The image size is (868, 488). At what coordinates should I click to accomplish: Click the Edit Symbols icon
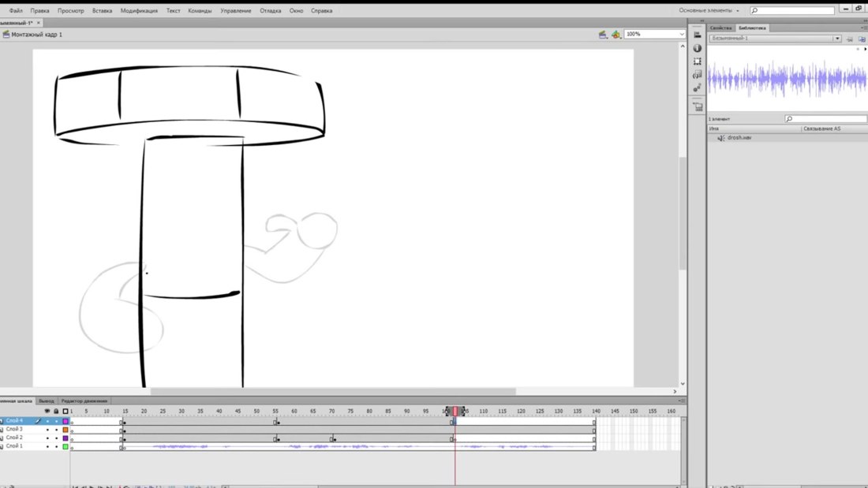click(615, 35)
